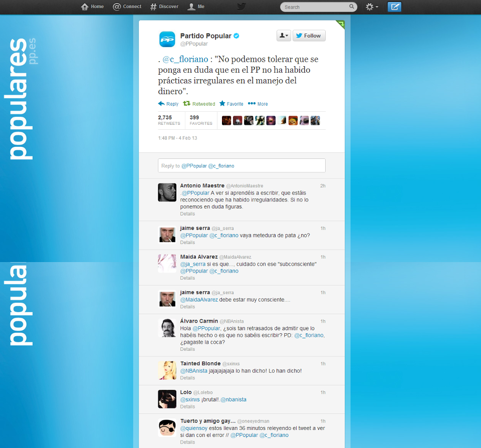Image resolution: width=481 pixels, height=448 pixels.
Task: Expand Details on Maida Alvarez's reply
Action: (187, 278)
